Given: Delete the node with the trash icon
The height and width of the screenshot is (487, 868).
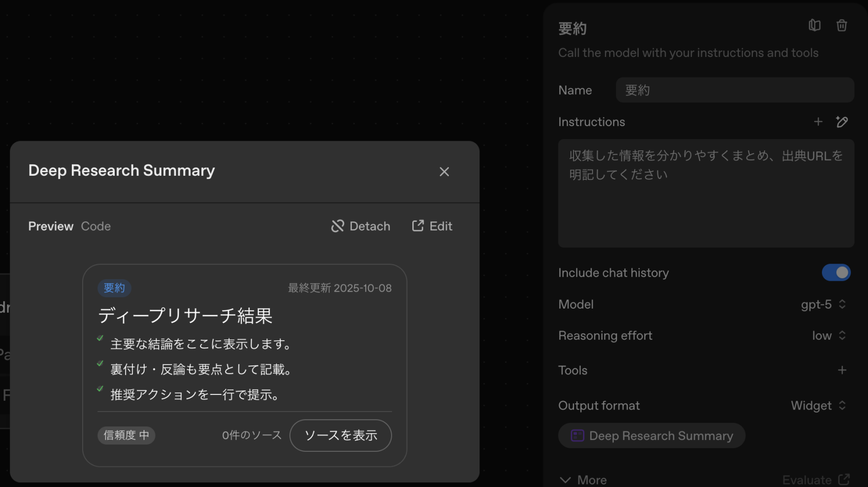Looking at the screenshot, I should (842, 25).
